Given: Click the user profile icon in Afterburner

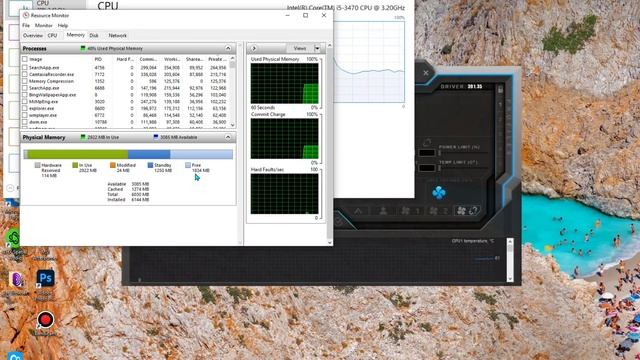Looking at the screenshot, I should tap(383, 211).
